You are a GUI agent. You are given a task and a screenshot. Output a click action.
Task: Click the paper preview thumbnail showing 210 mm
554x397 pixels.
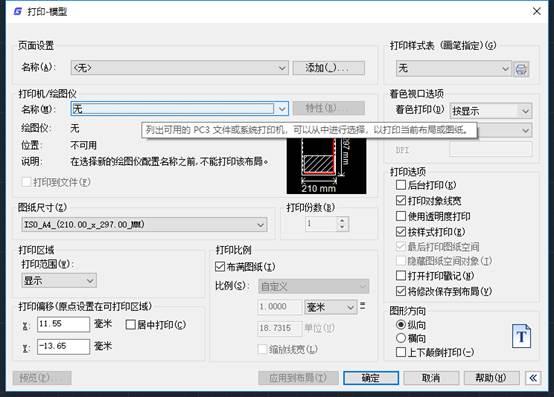coord(326,166)
